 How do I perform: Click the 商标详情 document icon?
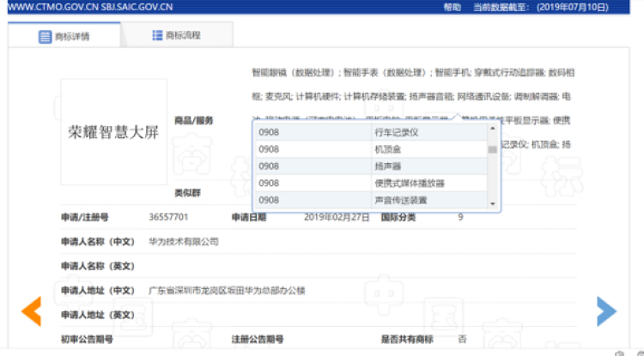45,37
